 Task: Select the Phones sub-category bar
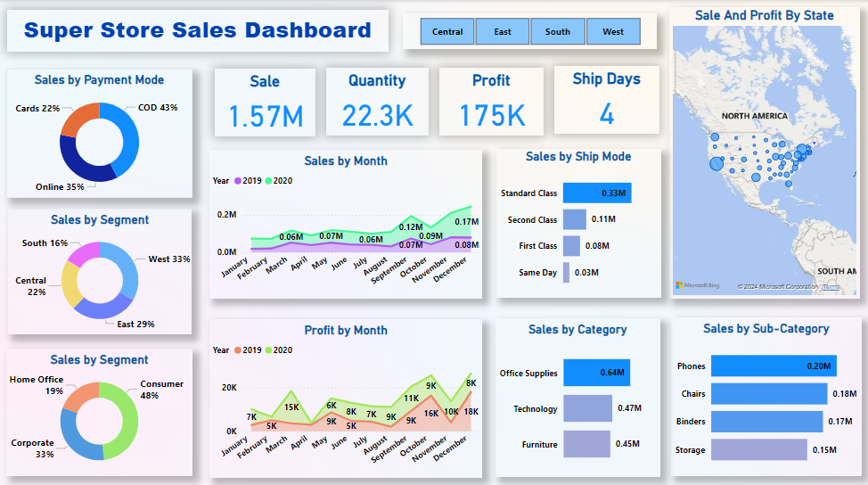tap(773, 366)
